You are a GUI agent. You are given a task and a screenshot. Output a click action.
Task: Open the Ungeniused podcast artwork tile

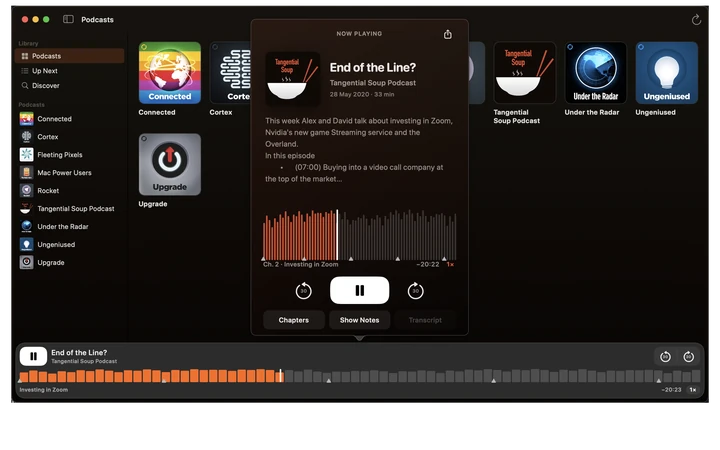(x=667, y=73)
